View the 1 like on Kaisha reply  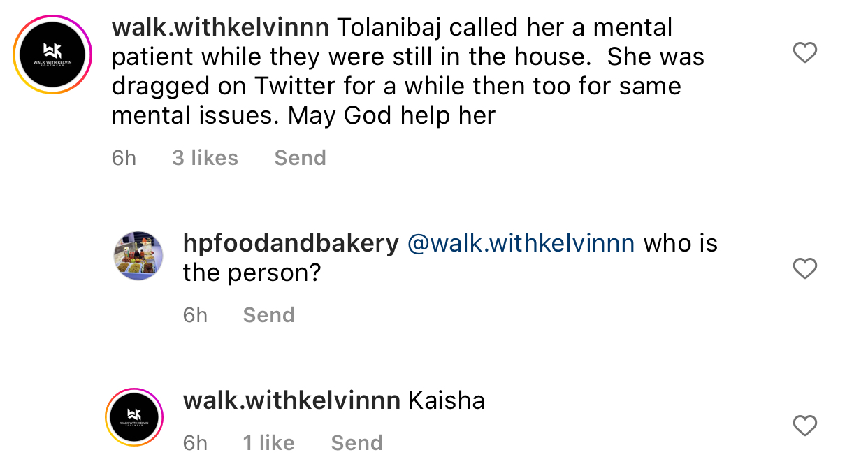coord(268,443)
